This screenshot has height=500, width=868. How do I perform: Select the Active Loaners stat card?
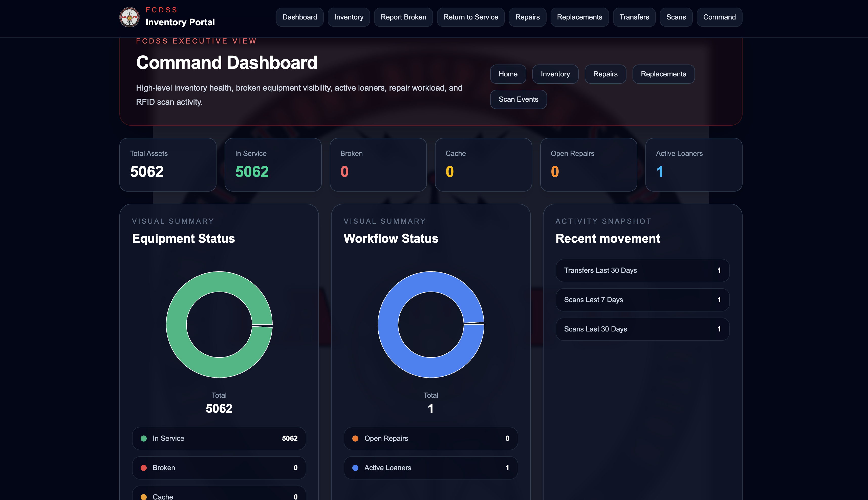tap(694, 164)
